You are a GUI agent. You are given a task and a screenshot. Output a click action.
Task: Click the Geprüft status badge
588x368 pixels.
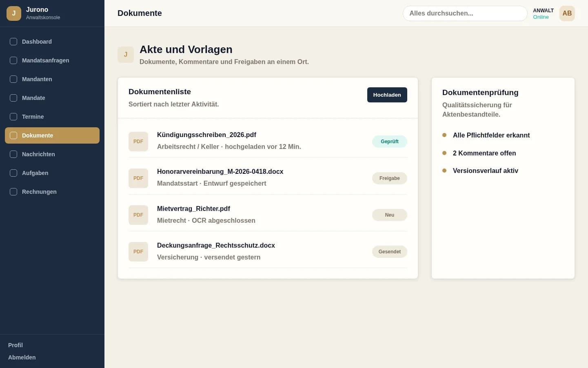point(390,142)
